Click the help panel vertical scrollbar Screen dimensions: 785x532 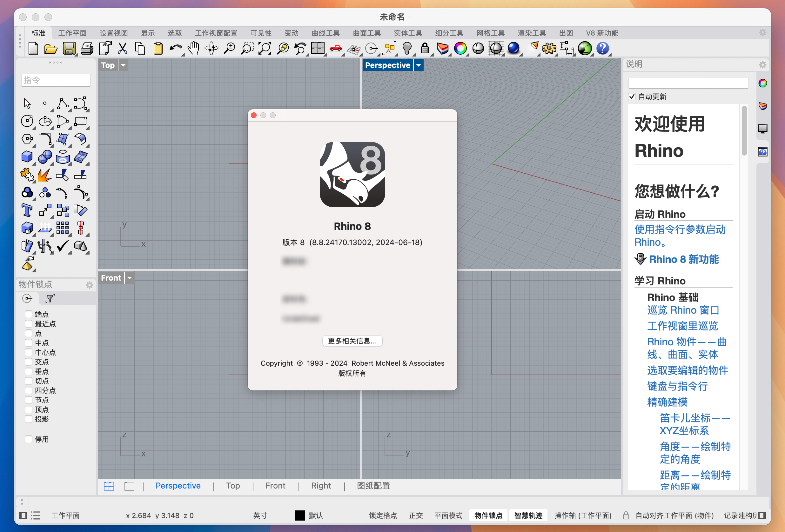pos(744,131)
